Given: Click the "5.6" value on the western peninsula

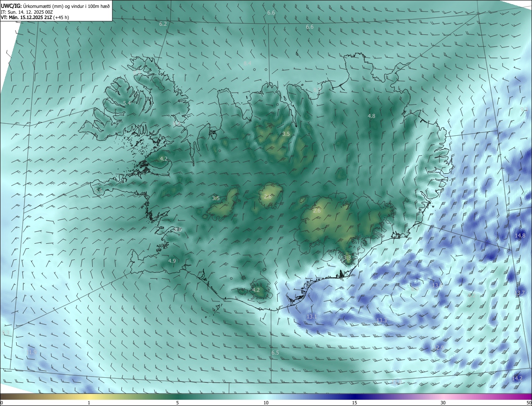Looking at the screenshot, I should pos(99,190).
